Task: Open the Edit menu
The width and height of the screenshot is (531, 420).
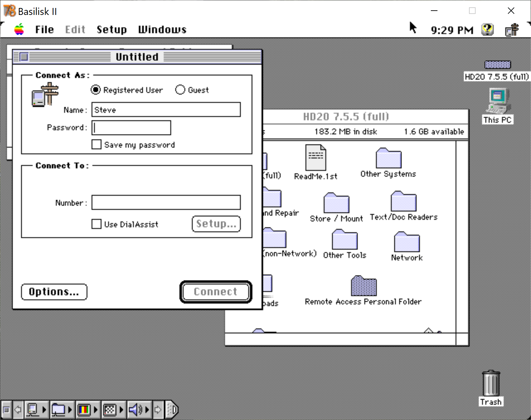Action: [x=75, y=30]
